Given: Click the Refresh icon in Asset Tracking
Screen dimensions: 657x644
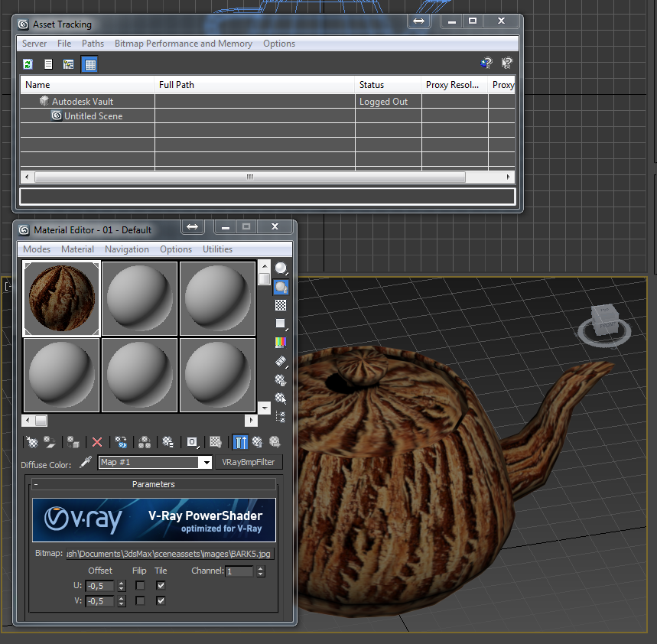Looking at the screenshot, I should tap(28, 64).
